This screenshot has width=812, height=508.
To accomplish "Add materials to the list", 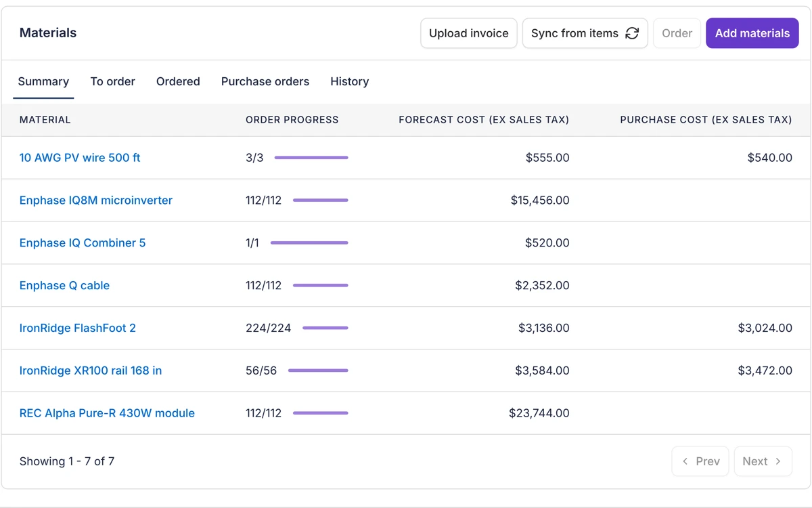I will 752,33.
